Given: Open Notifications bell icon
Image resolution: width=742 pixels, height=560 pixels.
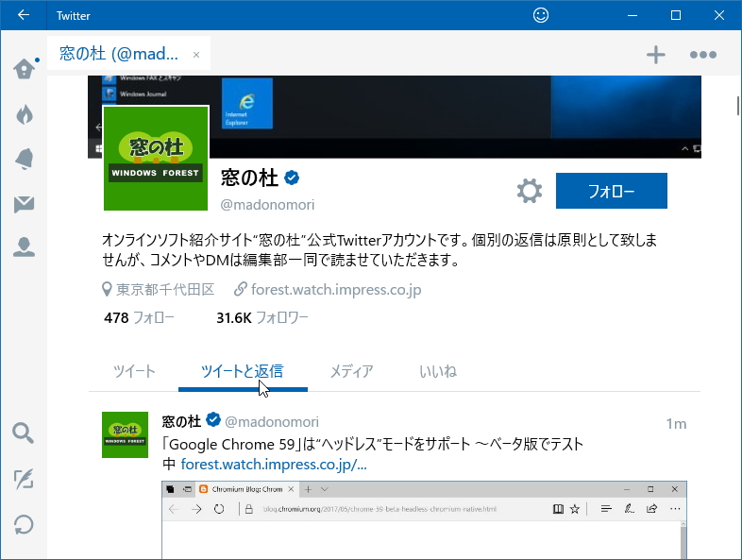Looking at the screenshot, I should click(25, 159).
